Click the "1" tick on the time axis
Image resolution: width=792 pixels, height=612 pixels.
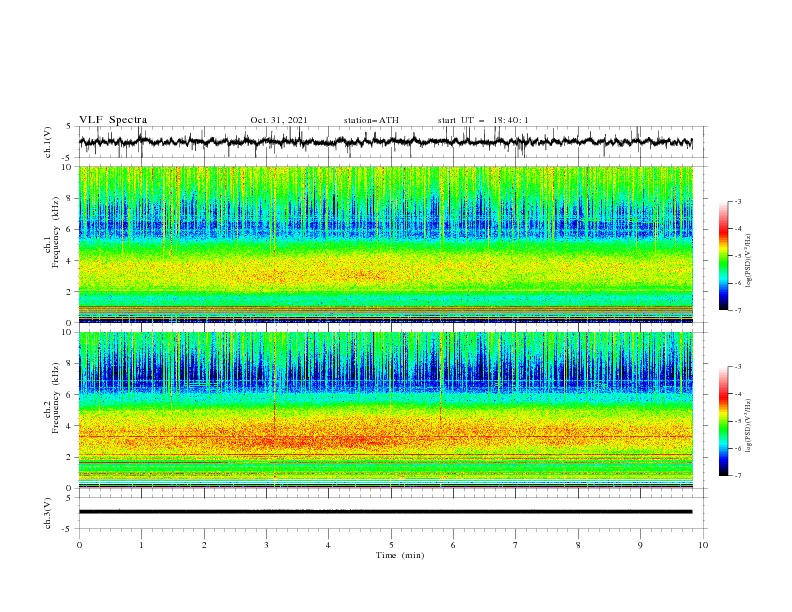(141, 545)
